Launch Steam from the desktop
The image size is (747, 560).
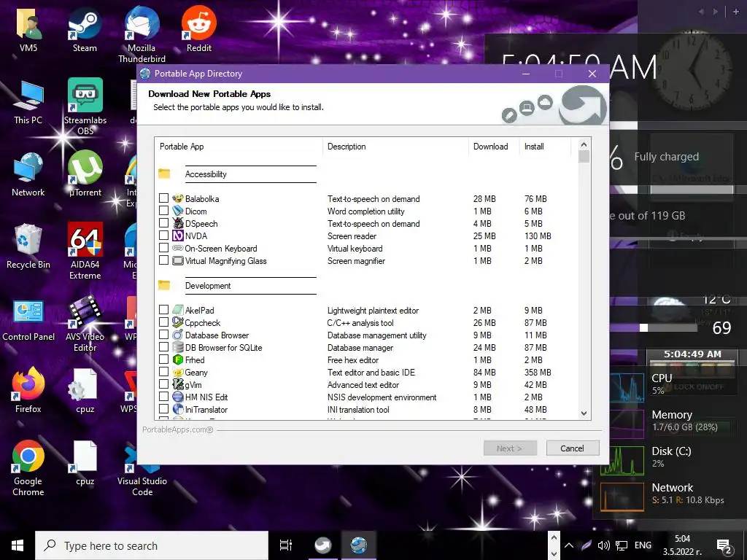[85, 29]
